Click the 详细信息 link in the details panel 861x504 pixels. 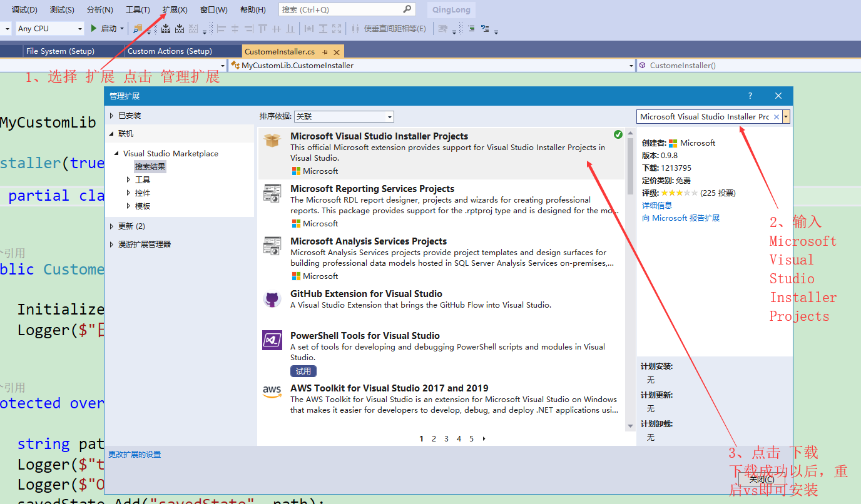[658, 204]
